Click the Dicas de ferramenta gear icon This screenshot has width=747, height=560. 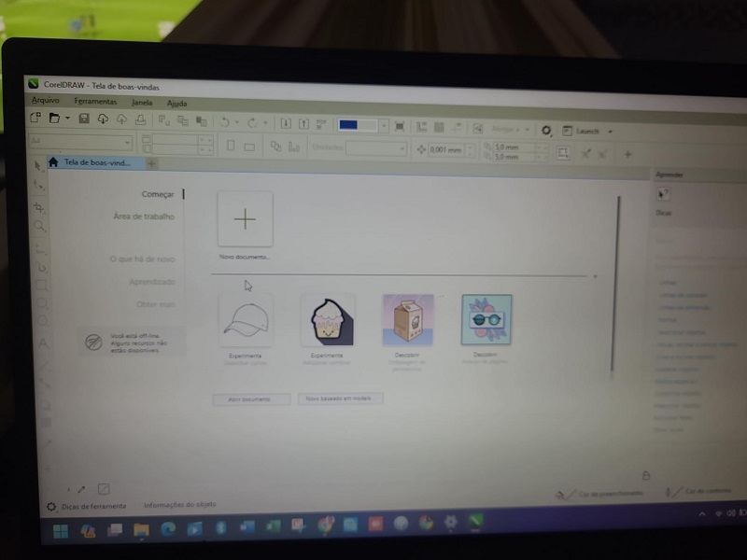51,507
